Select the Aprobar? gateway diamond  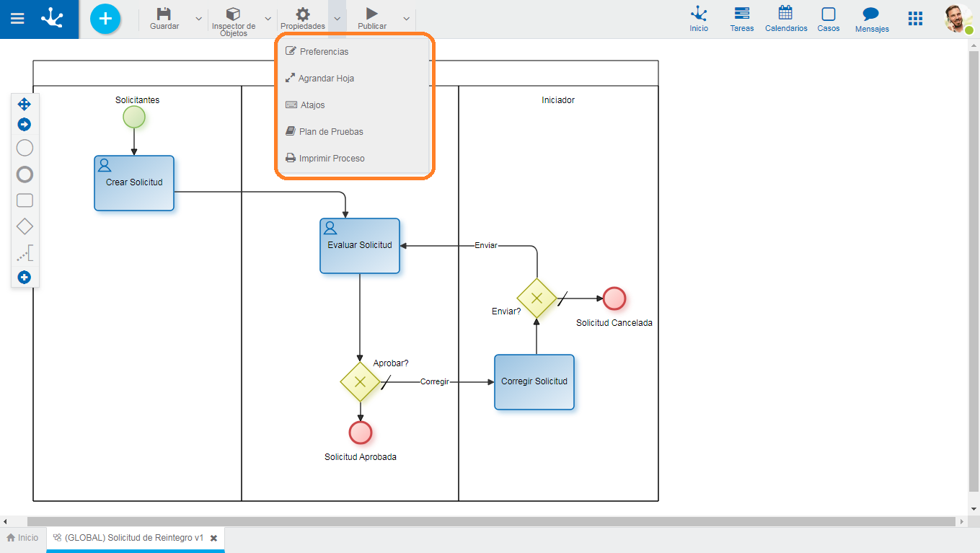click(361, 382)
